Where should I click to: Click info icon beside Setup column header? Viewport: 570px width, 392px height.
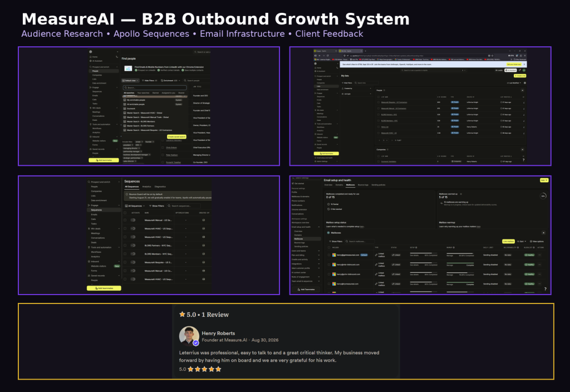tap(416, 248)
